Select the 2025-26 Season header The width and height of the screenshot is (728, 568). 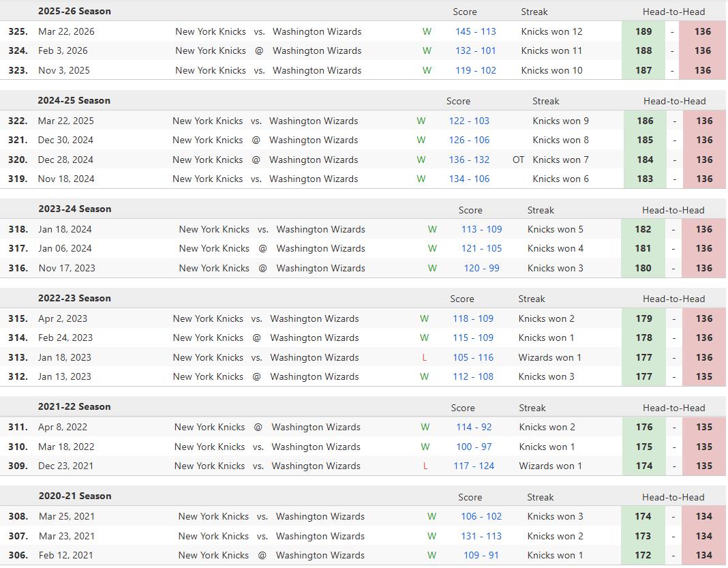tap(74, 11)
